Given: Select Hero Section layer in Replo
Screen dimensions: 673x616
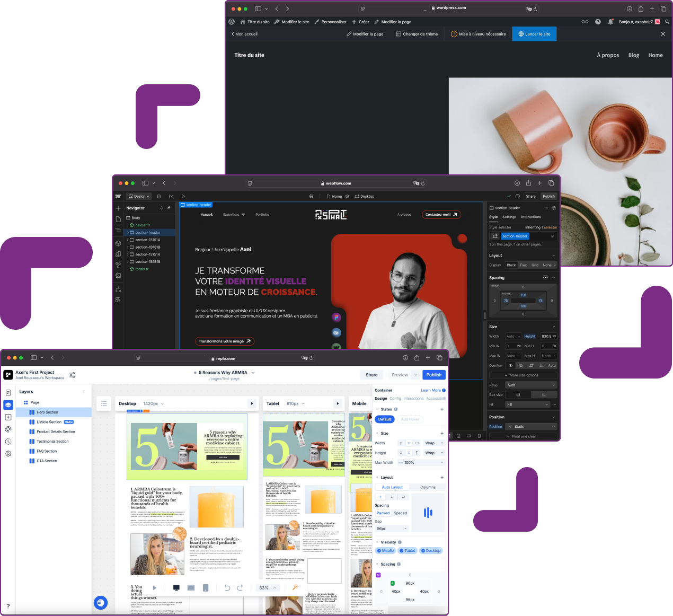Looking at the screenshot, I should pos(54,412).
